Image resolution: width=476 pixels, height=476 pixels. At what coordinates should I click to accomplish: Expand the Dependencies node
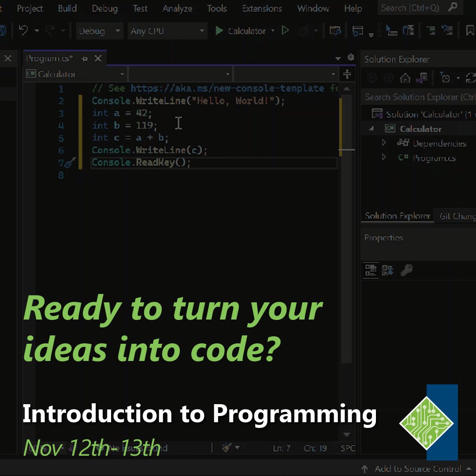click(384, 143)
